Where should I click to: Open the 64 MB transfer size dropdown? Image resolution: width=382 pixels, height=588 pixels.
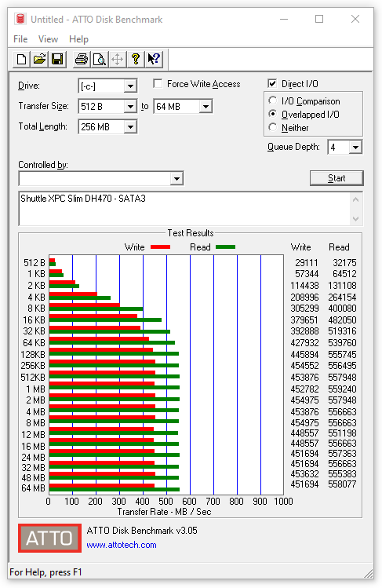click(206, 107)
